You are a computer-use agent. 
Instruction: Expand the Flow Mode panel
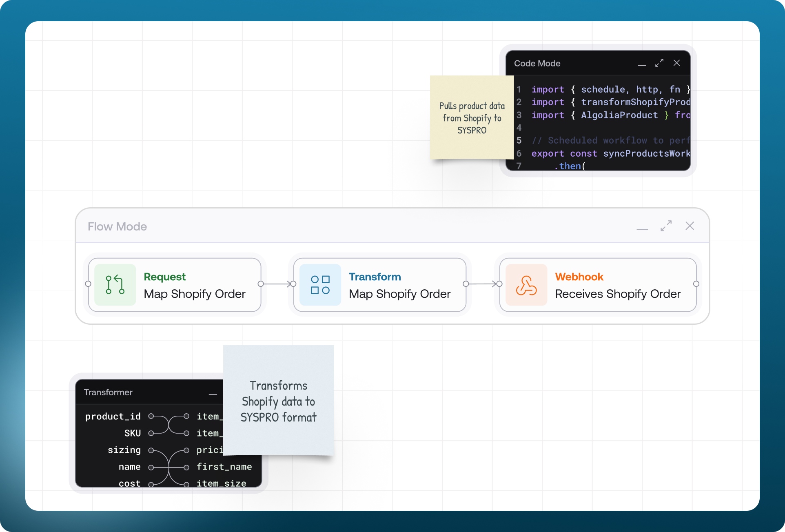tap(666, 226)
